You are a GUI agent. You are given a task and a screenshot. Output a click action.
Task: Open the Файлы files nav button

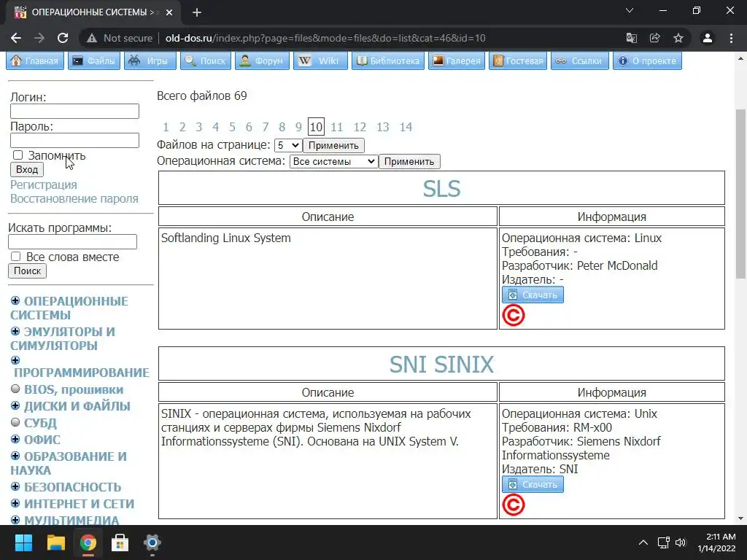click(x=94, y=61)
